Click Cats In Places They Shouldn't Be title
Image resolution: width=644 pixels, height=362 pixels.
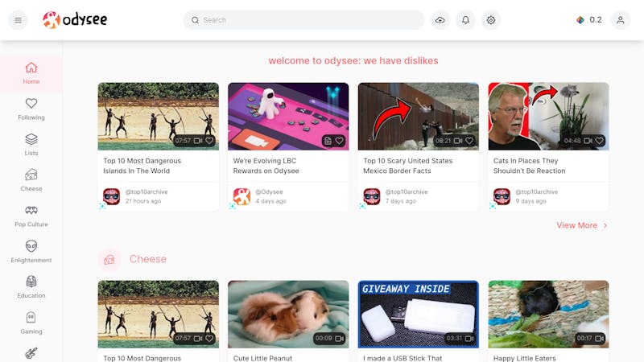click(530, 166)
